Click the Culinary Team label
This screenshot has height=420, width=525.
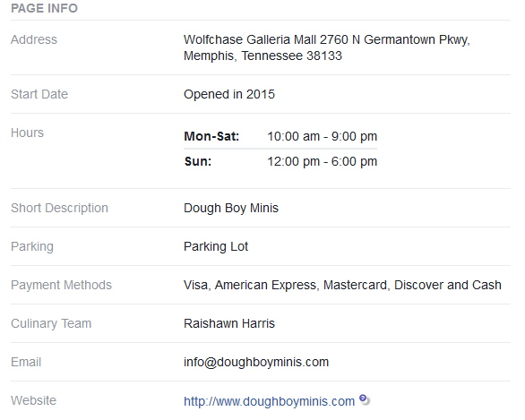pos(51,323)
